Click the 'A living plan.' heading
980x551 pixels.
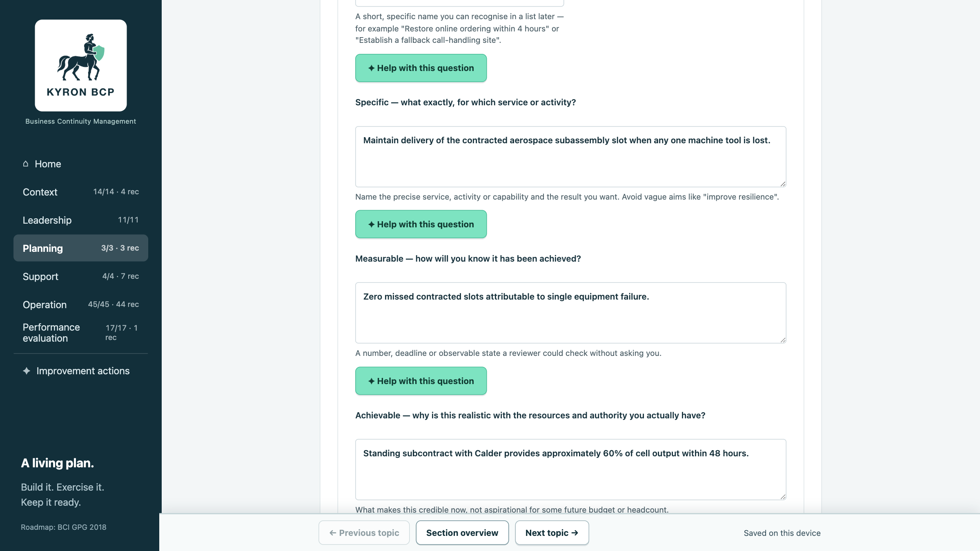pyautogui.click(x=58, y=463)
